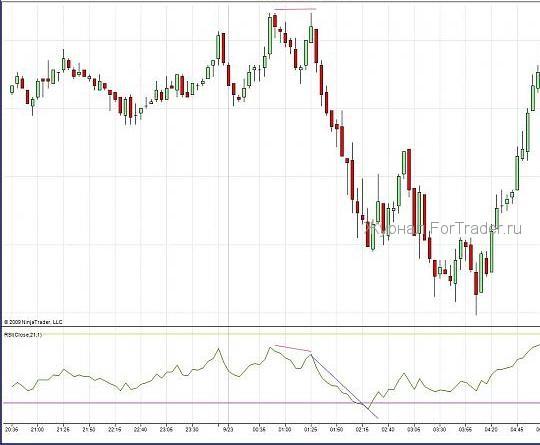
Task: Select the 20:35 label on time axis
Action: point(12,430)
